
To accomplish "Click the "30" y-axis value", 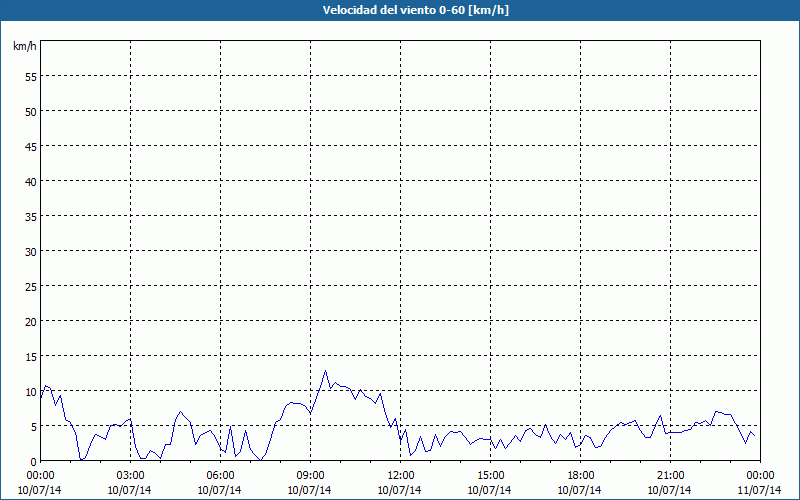I will [x=31, y=252].
